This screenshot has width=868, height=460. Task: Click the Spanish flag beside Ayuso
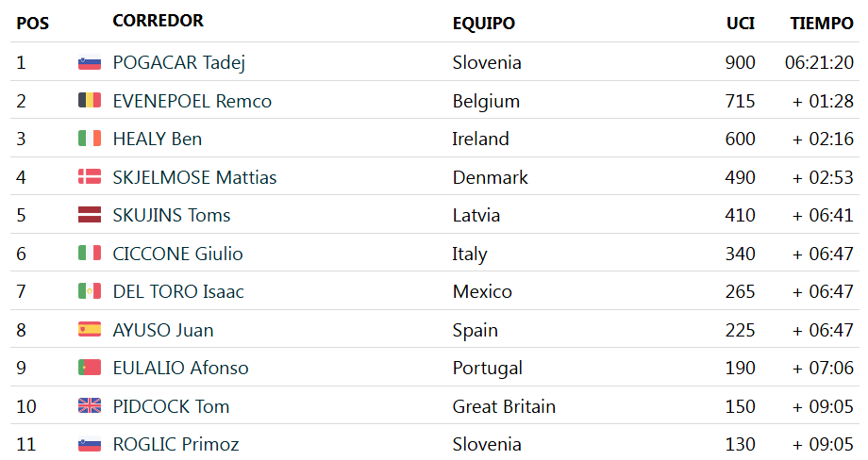(x=89, y=330)
